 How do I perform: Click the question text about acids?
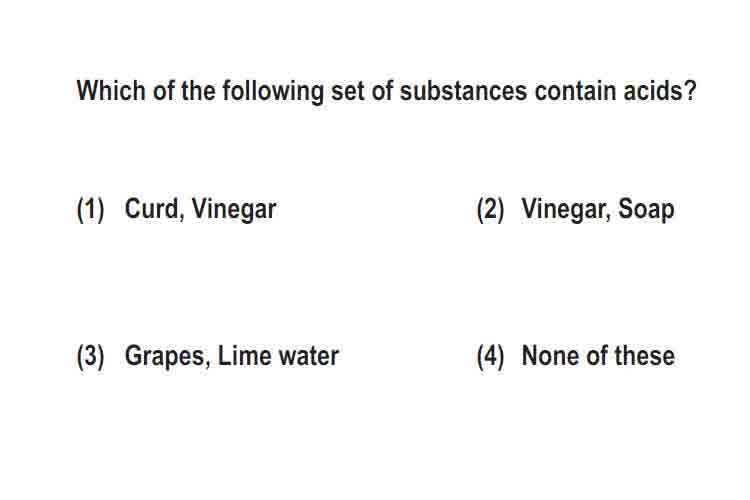pyautogui.click(x=386, y=91)
